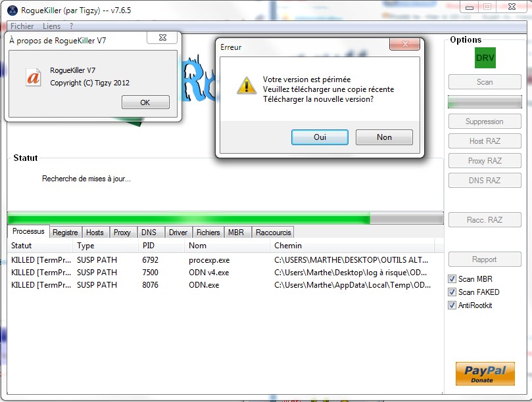Screen dimensions: 532x402
Task: Close the RogueKiller main window
Action: [512, 7]
